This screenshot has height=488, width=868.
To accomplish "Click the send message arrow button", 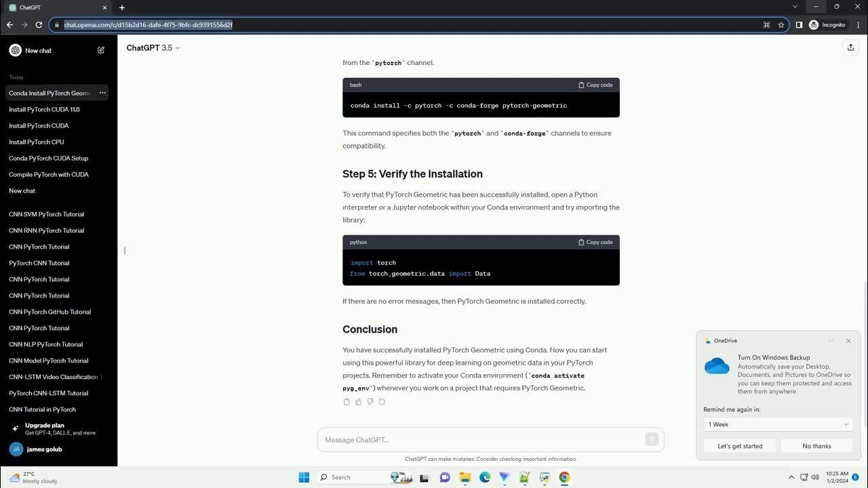I will click(652, 439).
